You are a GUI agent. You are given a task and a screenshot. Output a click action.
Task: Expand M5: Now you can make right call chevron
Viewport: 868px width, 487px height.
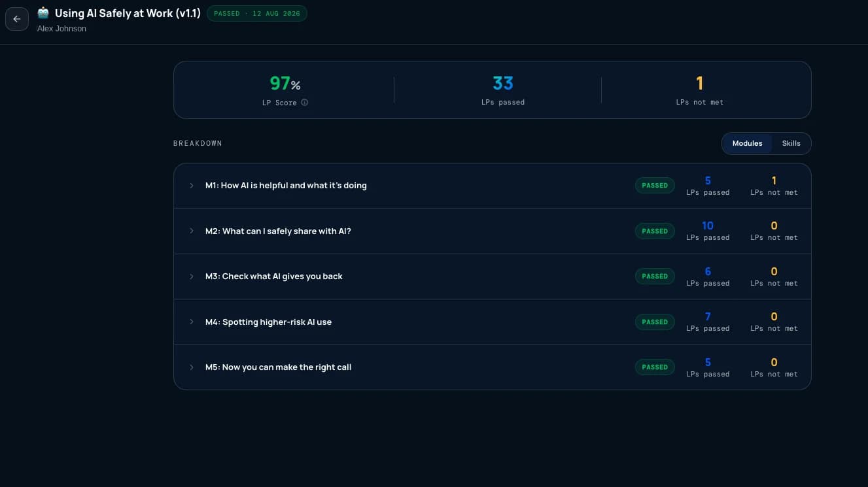192,367
